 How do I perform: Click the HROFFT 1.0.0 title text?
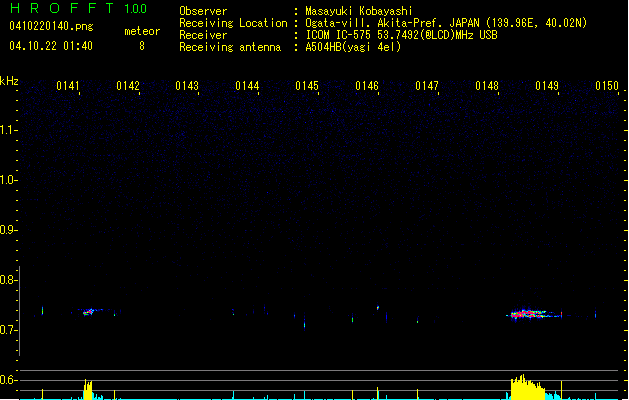coord(79,8)
